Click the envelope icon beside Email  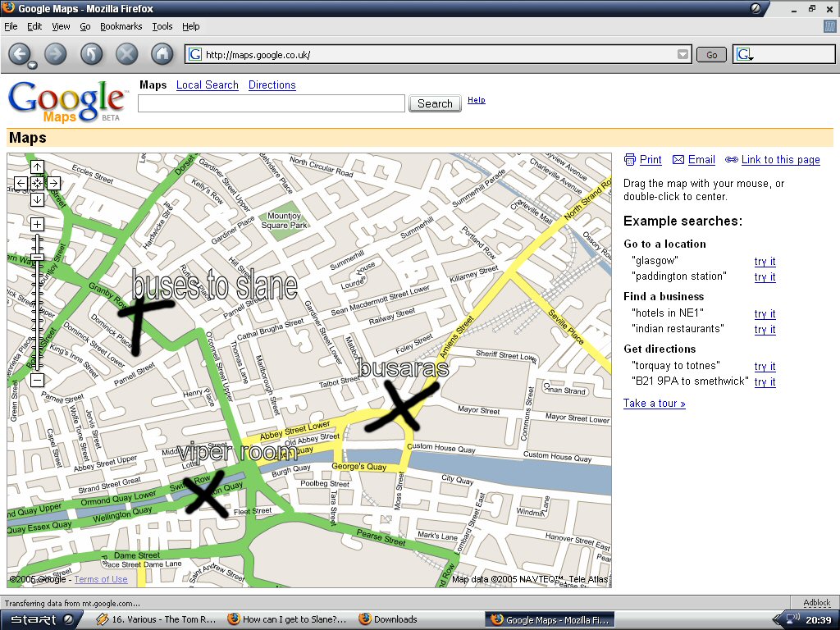pyautogui.click(x=678, y=160)
